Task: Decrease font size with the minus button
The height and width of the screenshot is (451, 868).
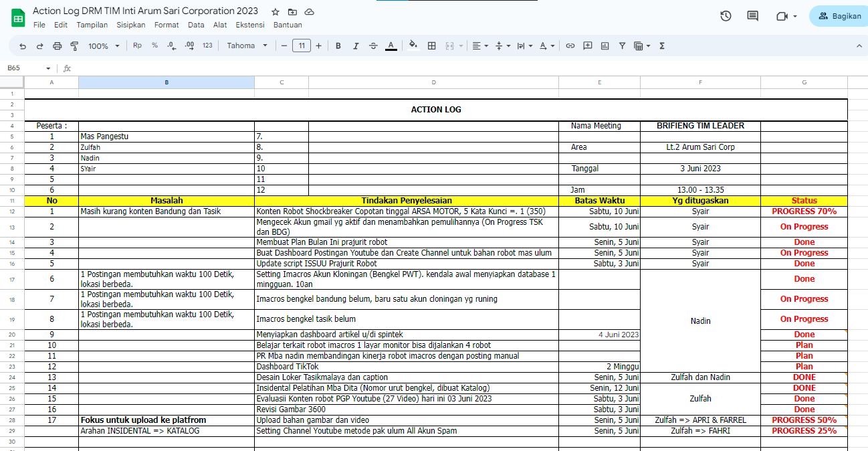Action: pos(284,46)
